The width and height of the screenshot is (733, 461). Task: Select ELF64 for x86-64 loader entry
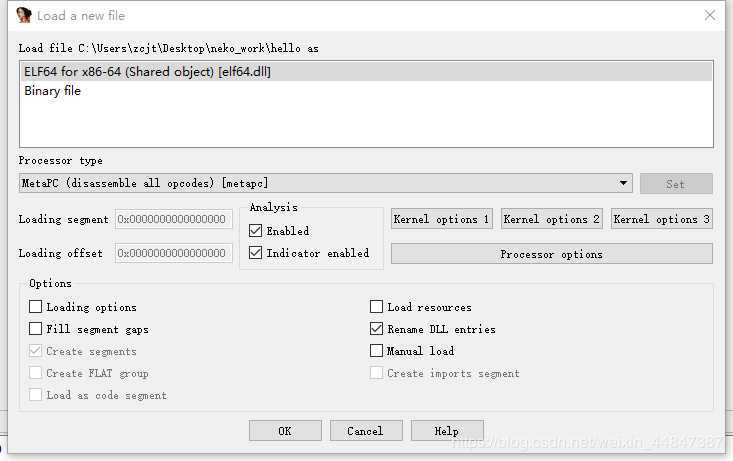pyautogui.click(x=147, y=72)
